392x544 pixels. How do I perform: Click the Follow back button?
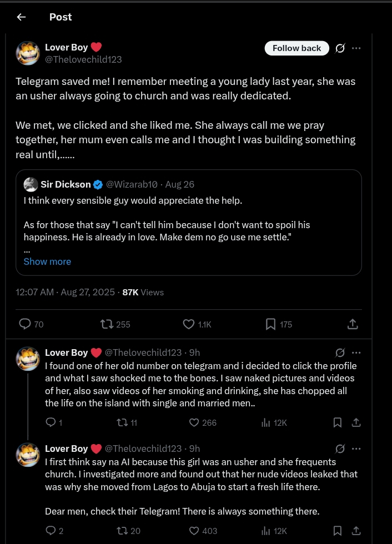(x=296, y=48)
